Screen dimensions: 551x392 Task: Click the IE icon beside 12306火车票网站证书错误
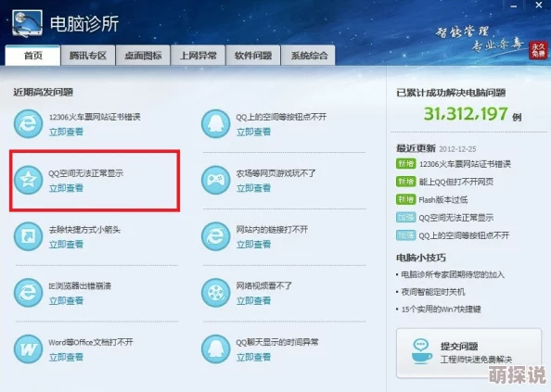pos(28,123)
